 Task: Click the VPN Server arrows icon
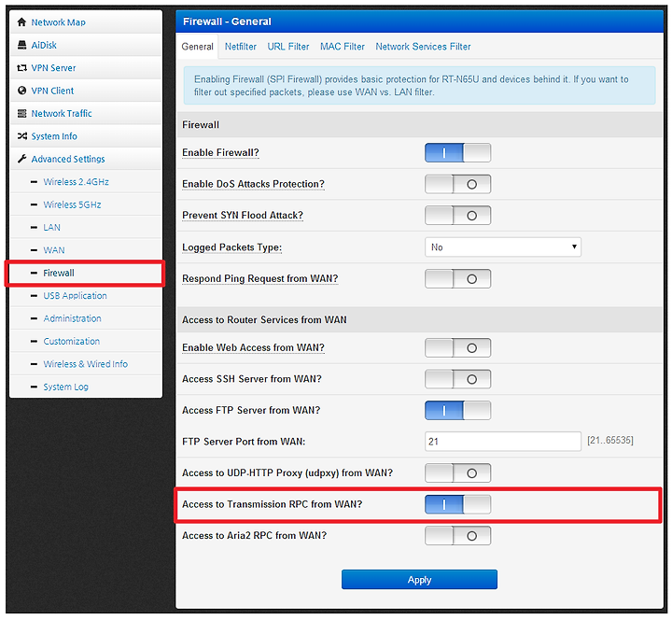point(21,68)
